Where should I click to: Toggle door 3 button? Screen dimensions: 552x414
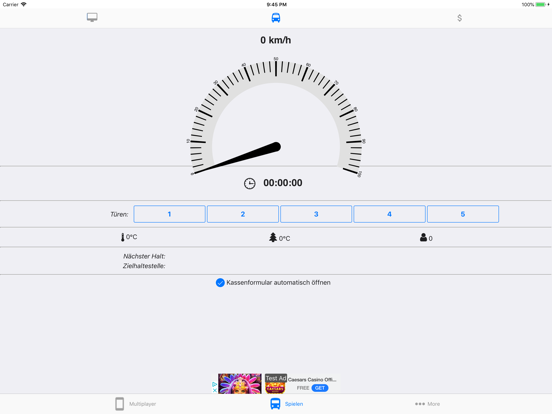316,214
